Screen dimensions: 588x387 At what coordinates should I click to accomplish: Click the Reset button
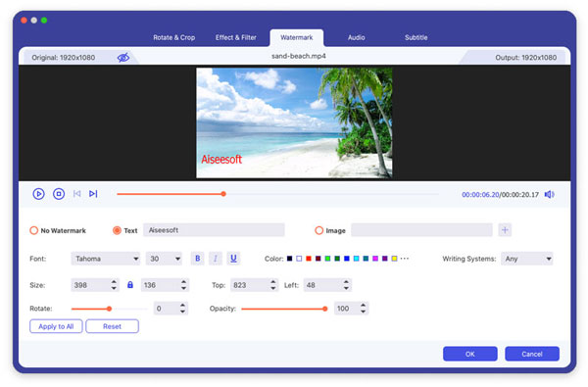pyautogui.click(x=112, y=326)
